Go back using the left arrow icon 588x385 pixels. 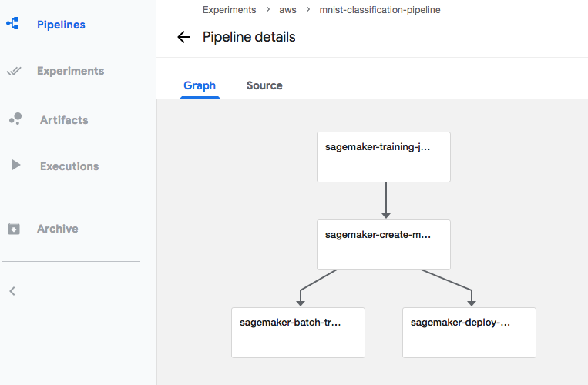pyautogui.click(x=183, y=37)
